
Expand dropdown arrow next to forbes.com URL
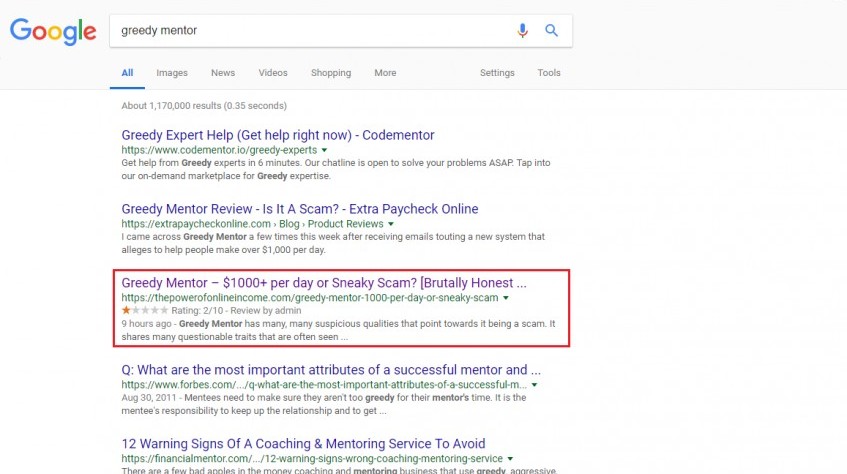[534, 385]
